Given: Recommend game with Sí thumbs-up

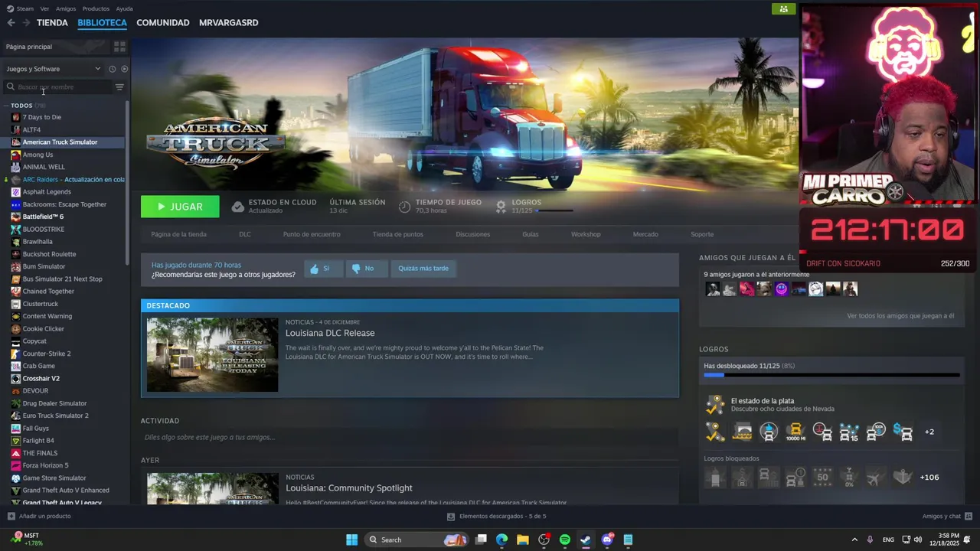Looking at the screenshot, I should pos(322,269).
